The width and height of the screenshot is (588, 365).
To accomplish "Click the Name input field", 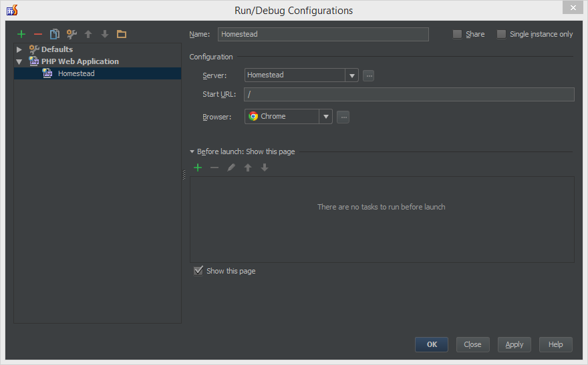I will (x=323, y=34).
